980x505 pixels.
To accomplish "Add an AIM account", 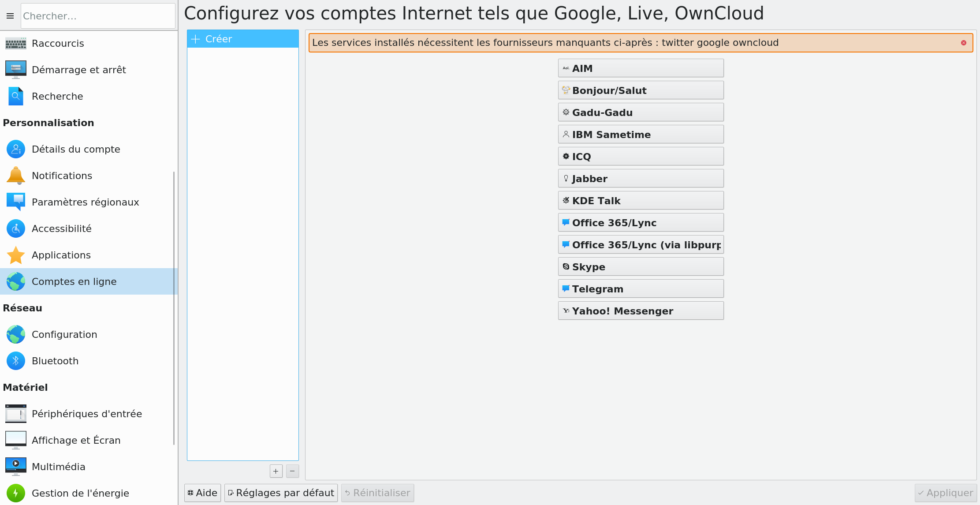I will coord(641,68).
